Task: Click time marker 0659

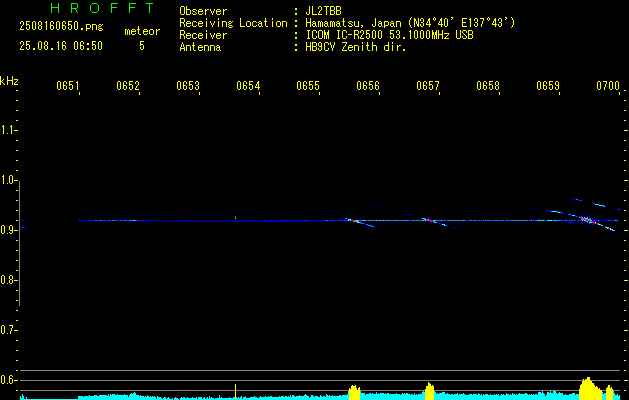Action: coord(548,86)
